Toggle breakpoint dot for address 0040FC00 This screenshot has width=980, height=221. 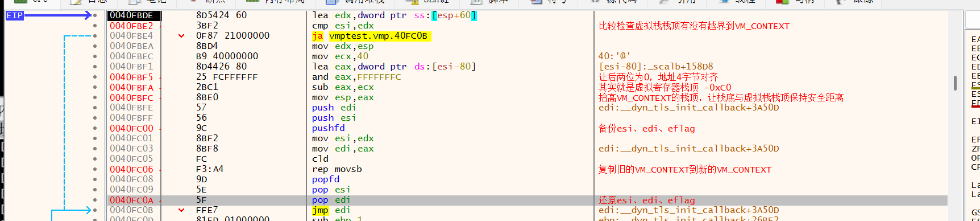[95, 128]
